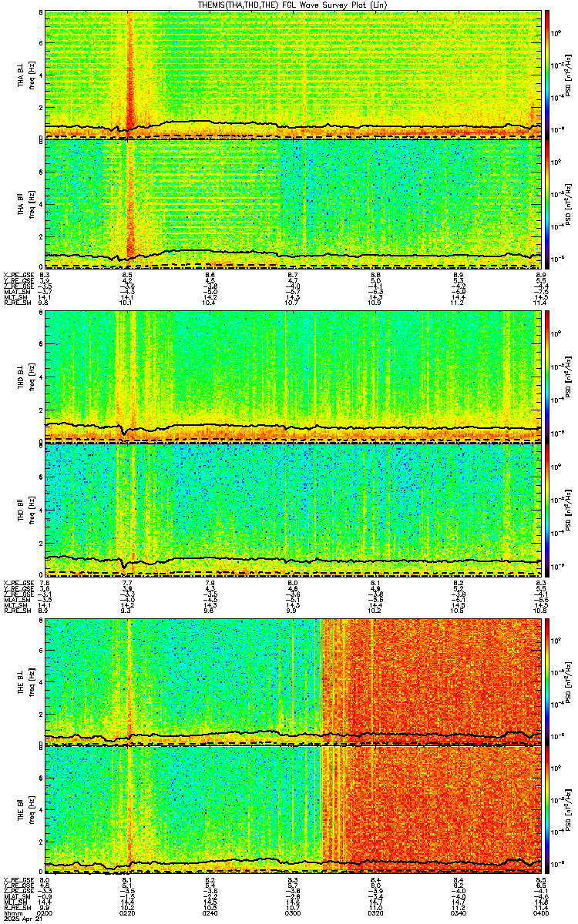Click the PSD color bar beside THD B-perpendicular
The width and height of the screenshot is (578, 924).
coord(547,376)
